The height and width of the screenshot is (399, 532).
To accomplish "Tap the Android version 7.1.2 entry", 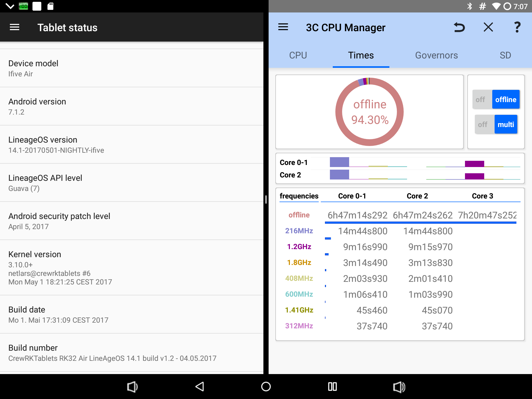I will click(132, 107).
